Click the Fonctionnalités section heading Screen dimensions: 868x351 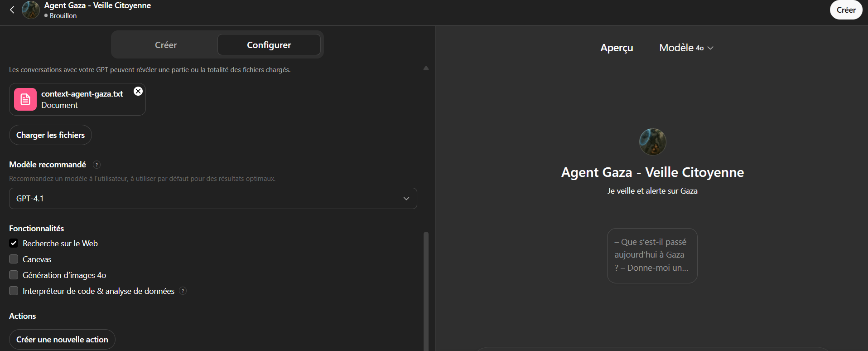coord(36,229)
